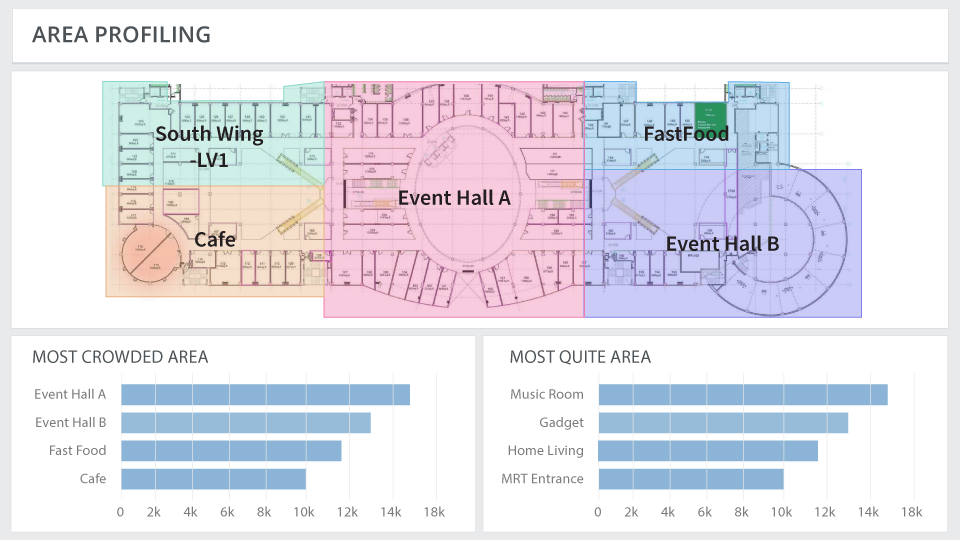This screenshot has width=960, height=540.
Task: Select the Gadget bar in quiet chart
Action: pos(722,423)
